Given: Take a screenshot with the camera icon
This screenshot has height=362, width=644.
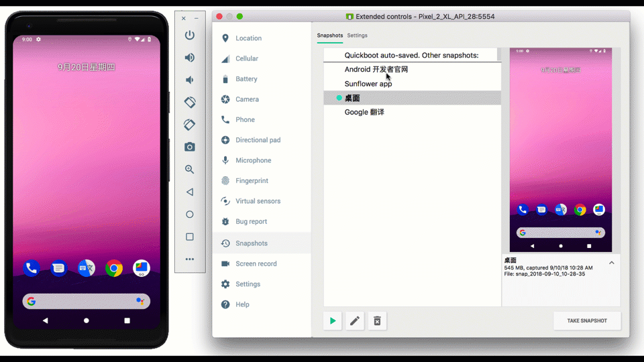Looking at the screenshot, I should coord(189,147).
